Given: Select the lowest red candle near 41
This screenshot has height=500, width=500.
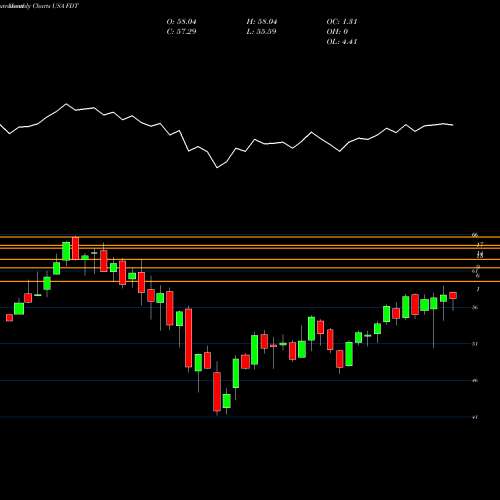Looking at the screenshot, I should point(217,392).
